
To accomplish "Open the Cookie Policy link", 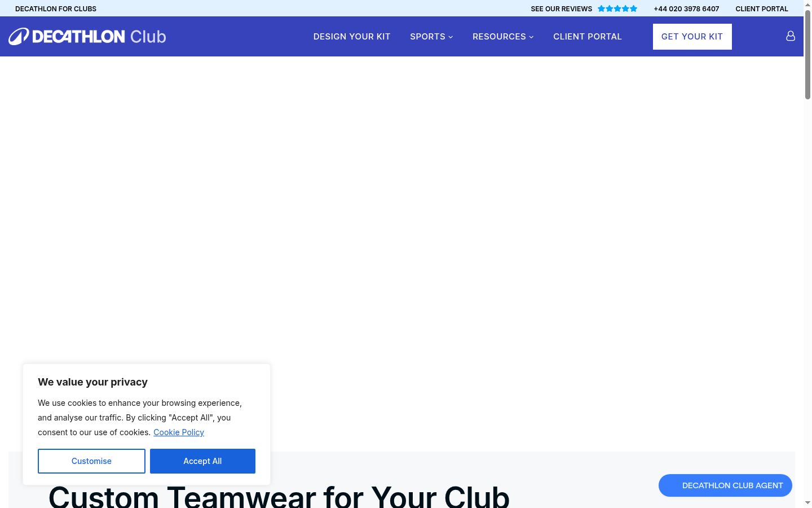I will (179, 432).
